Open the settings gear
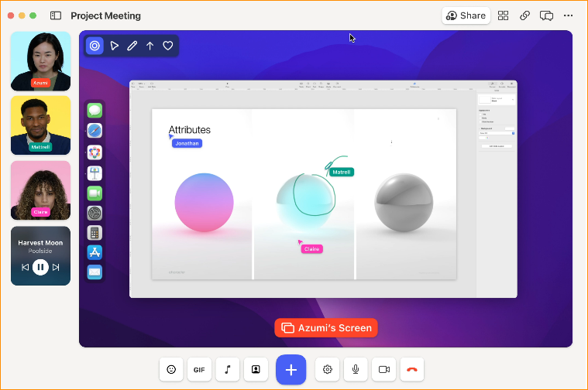 [x=328, y=369]
